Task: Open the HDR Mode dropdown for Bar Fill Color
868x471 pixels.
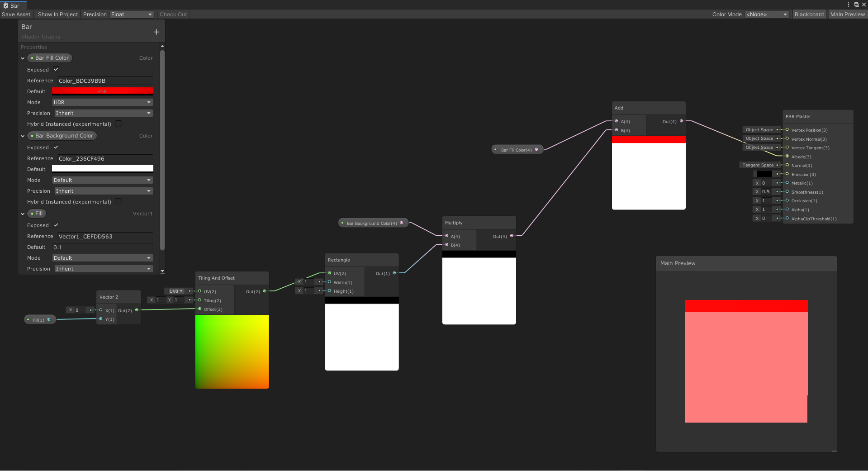Action: [x=103, y=102]
